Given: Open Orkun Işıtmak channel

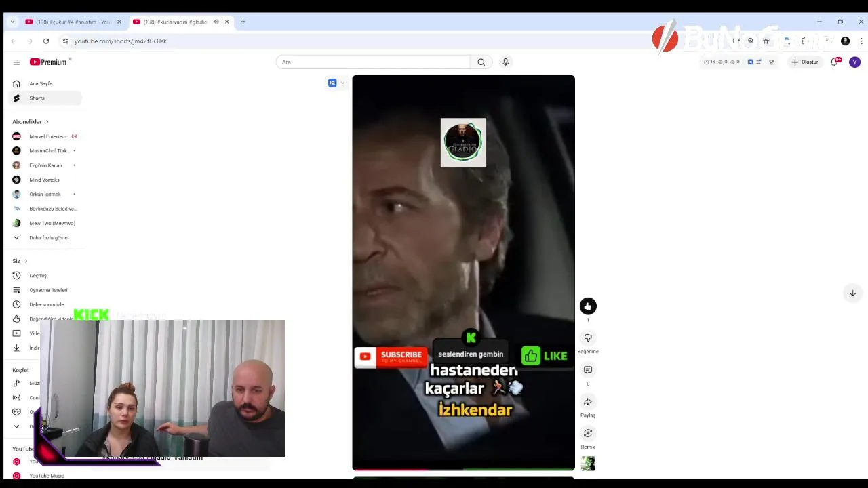Looking at the screenshot, I should pyautogui.click(x=45, y=194).
